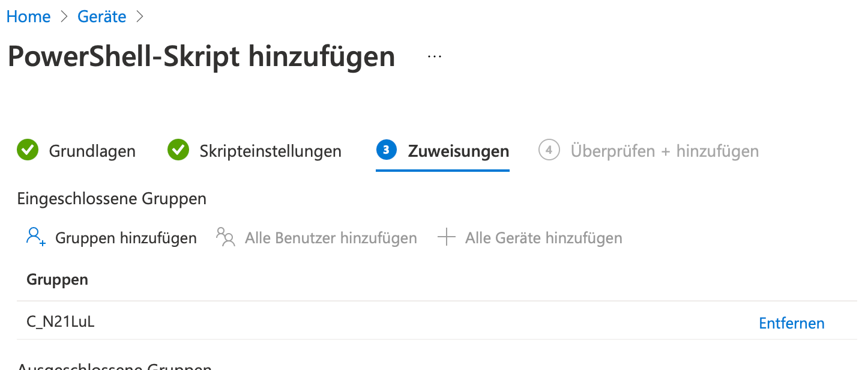Screen dimensions: 868x370
Task: Click the Eingeschlossene Gruppen section heading
Action: point(111,198)
